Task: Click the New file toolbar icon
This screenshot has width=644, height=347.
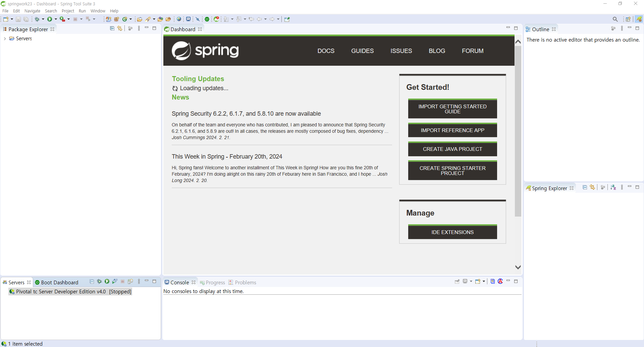Action: [6, 19]
